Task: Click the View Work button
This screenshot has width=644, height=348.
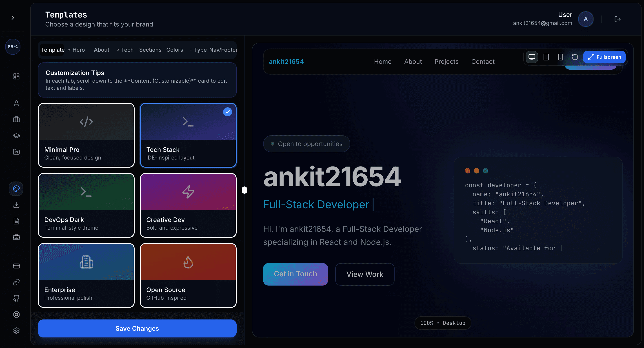Action: 365,274
